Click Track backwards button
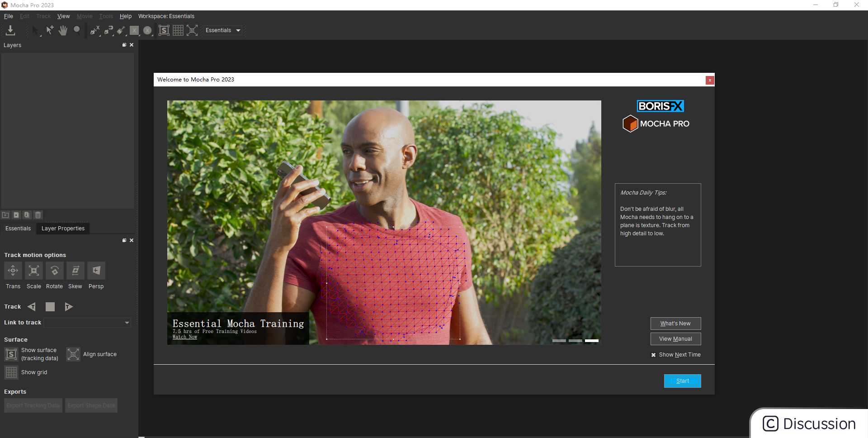This screenshot has height=438, width=868. 32,307
